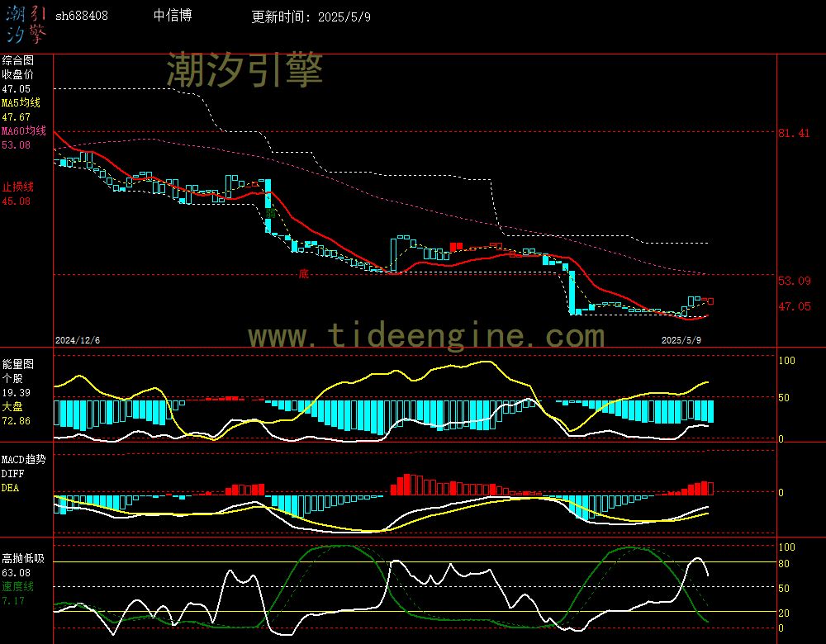The width and height of the screenshot is (826, 644).
Task: Click 20 on the 高抛低吸 axis
Action: tap(784, 613)
